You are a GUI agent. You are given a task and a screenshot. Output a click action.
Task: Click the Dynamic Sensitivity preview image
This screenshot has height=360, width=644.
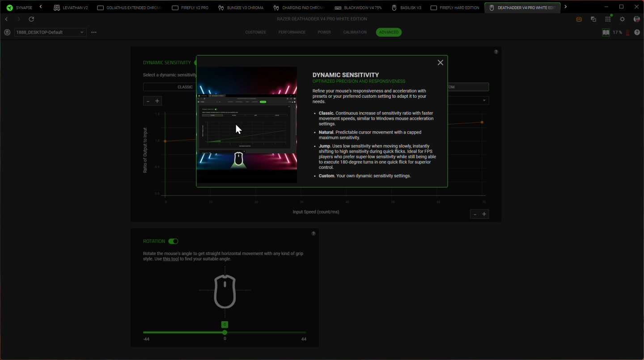pyautogui.click(x=247, y=125)
